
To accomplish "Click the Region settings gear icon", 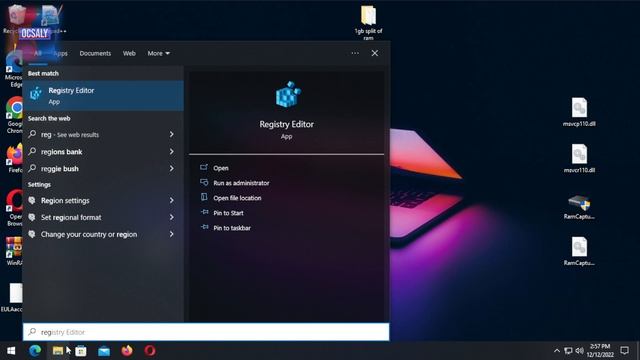I will 32,200.
